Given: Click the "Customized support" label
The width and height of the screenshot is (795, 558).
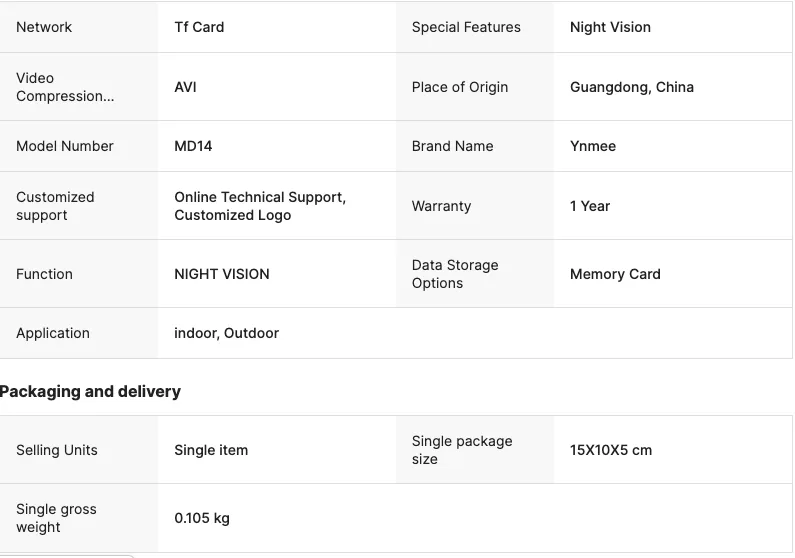Looking at the screenshot, I should point(55,206).
